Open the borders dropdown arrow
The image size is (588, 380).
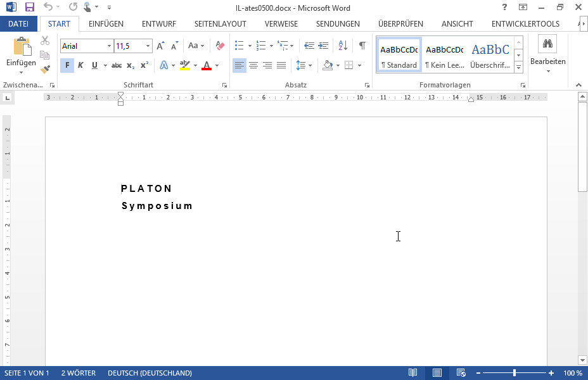[x=360, y=66]
